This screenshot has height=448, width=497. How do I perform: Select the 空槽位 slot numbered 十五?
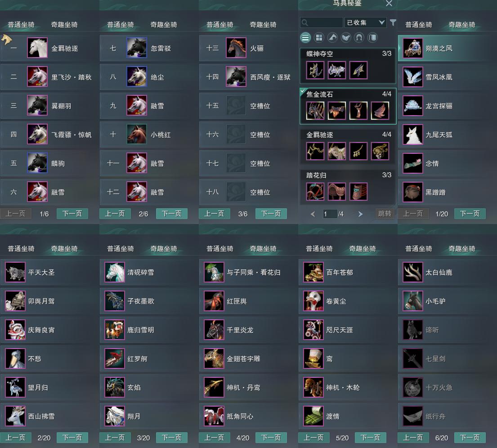(x=248, y=106)
